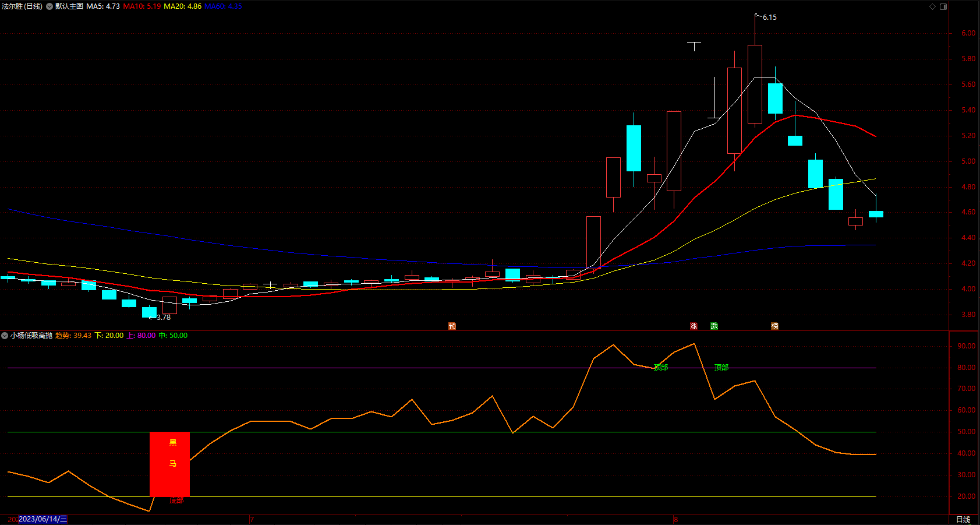Click the month 7 marker on time axis
Viewport: 980px width, 525px height.
[252, 520]
